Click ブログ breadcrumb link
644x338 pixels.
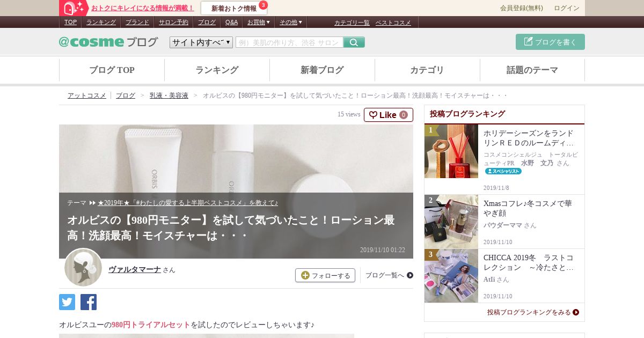pos(126,95)
